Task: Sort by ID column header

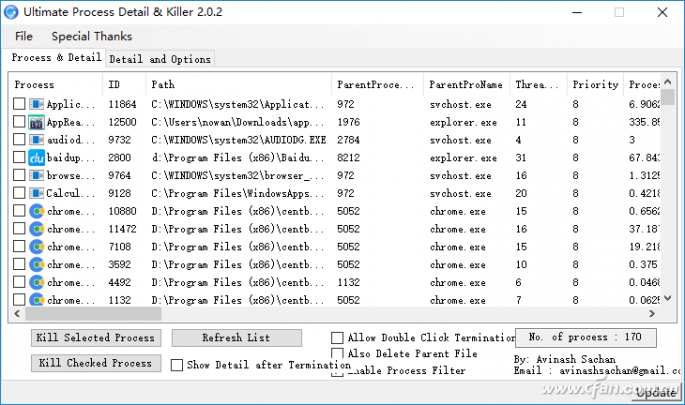Action: point(125,84)
